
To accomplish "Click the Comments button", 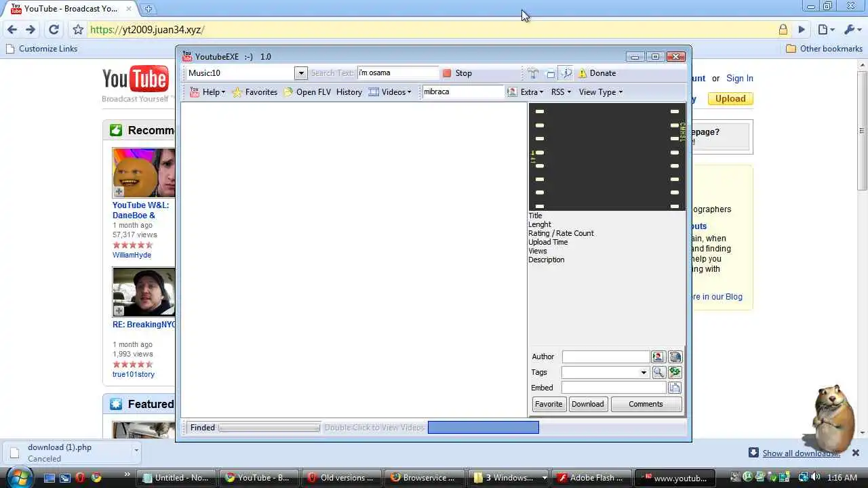I will pos(646,404).
